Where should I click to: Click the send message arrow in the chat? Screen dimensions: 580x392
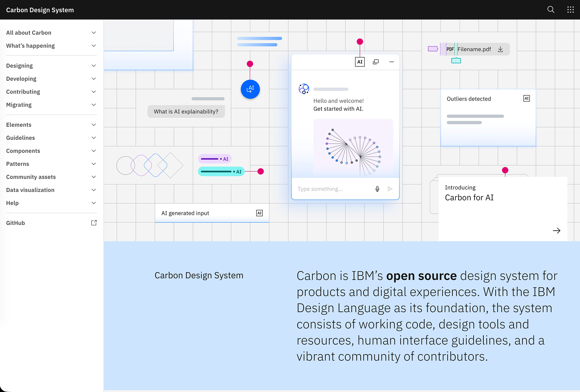point(390,189)
